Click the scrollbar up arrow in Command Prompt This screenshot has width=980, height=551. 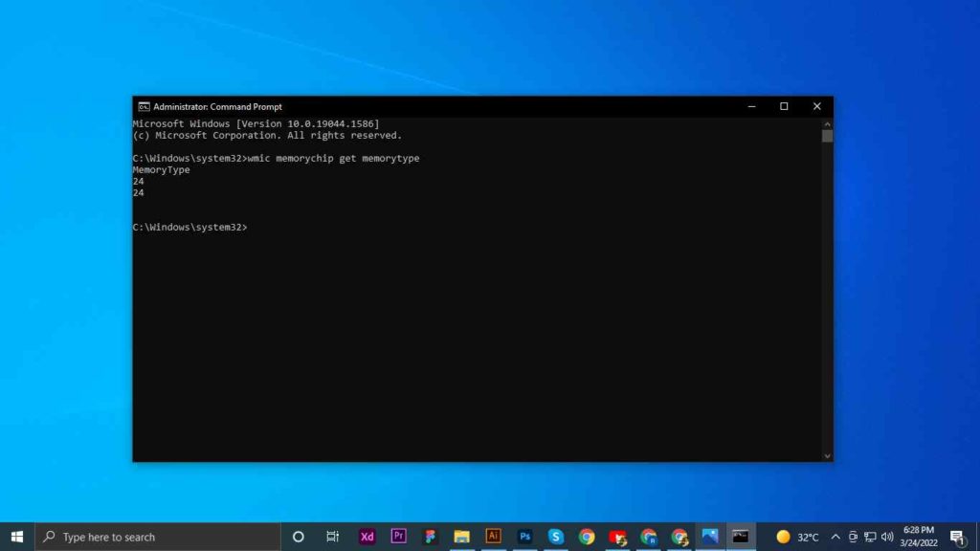(x=828, y=123)
